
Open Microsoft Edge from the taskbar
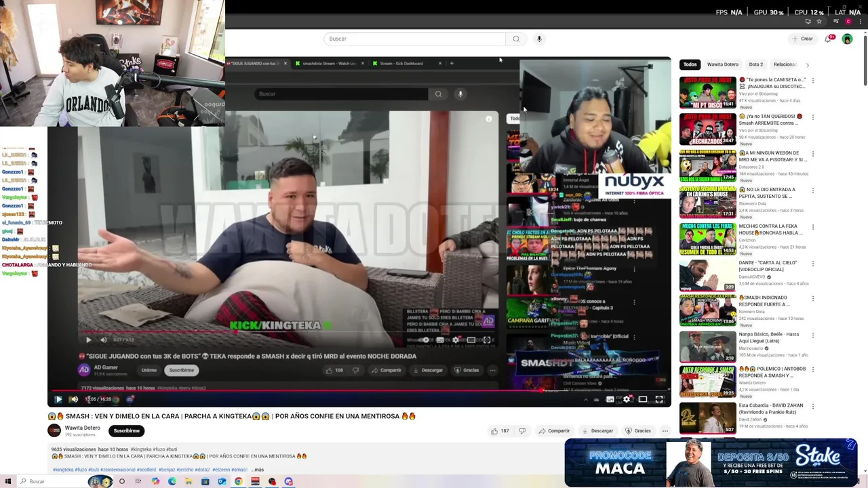point(172,481)
